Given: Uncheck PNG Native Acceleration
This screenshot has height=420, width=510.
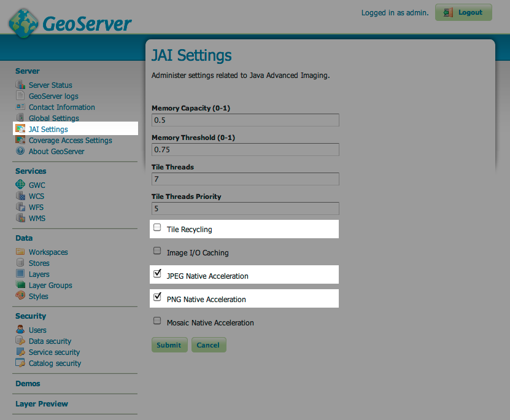Looking at the screenshot, I should [157, 297].
